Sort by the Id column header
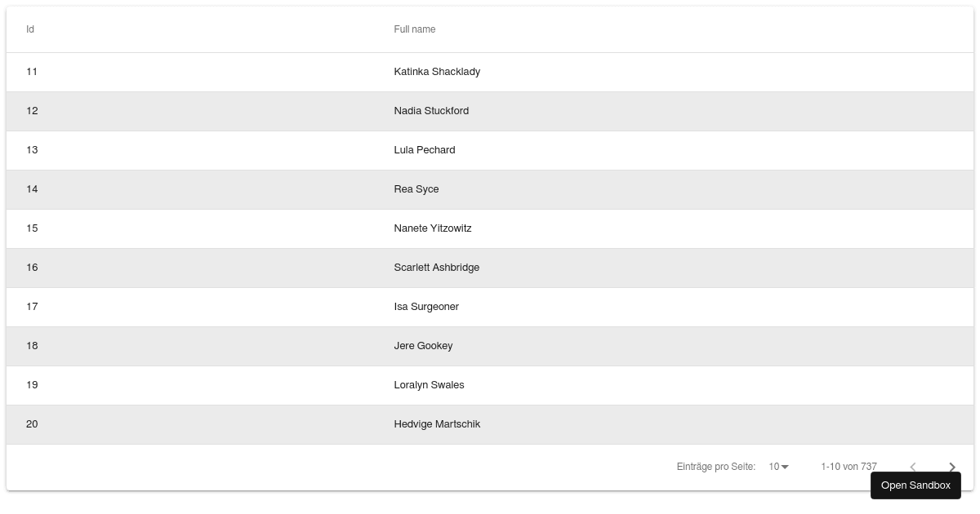Image resolution: width=980 pixels, height=514 pixels. pos(30,29)
